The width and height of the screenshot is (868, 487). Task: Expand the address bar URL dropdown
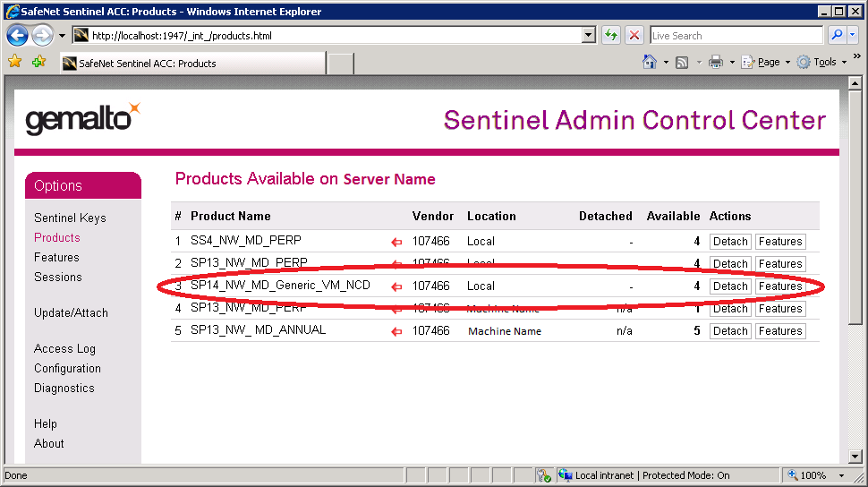click(x=588, y=36)
